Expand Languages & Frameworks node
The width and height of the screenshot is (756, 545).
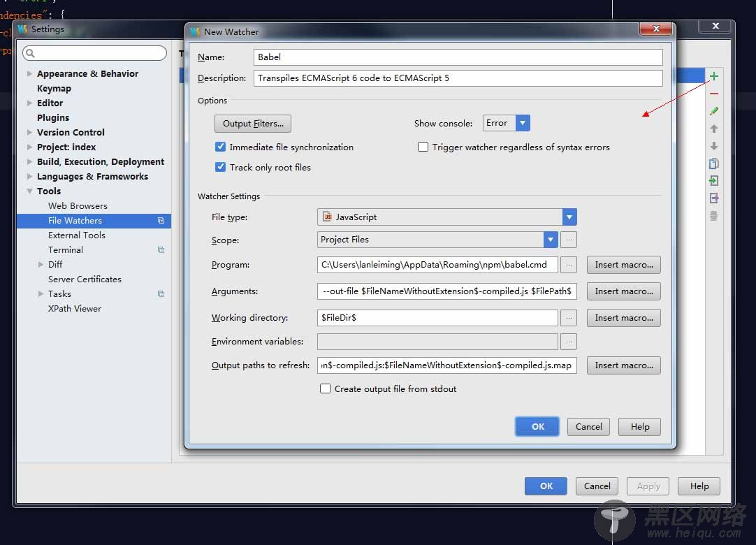pos(29,177)
